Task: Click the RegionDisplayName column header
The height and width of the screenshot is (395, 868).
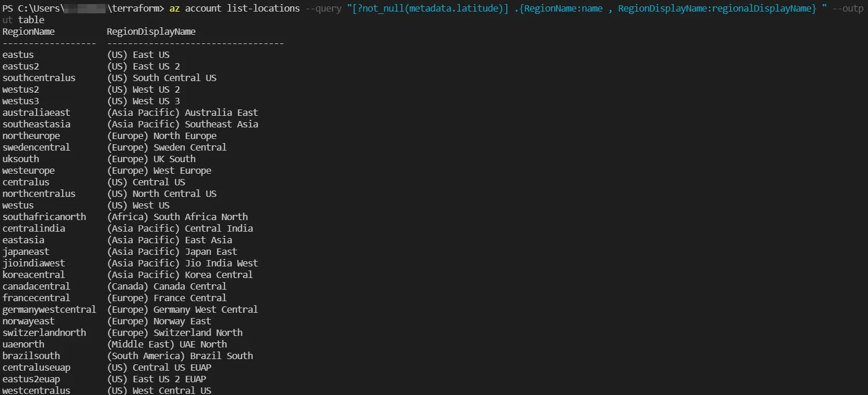Action: click(x=151, y=32)
